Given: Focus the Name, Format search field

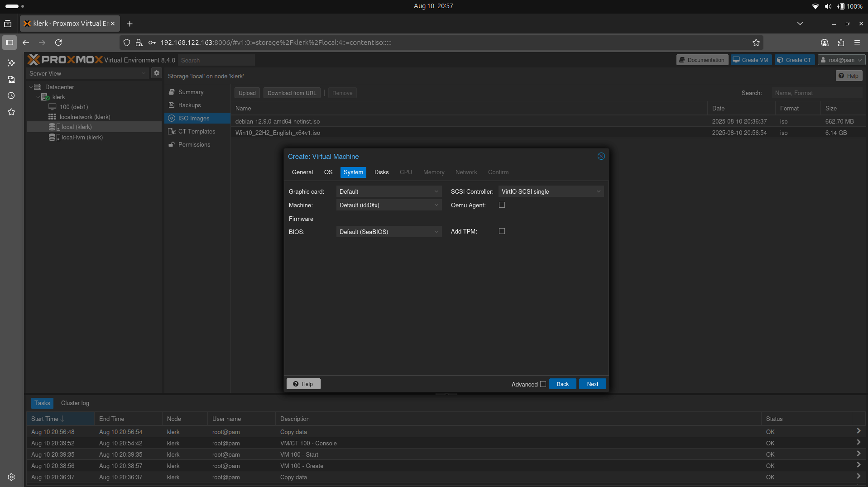Looking at the screenshot, I should (x=817, y=93).
